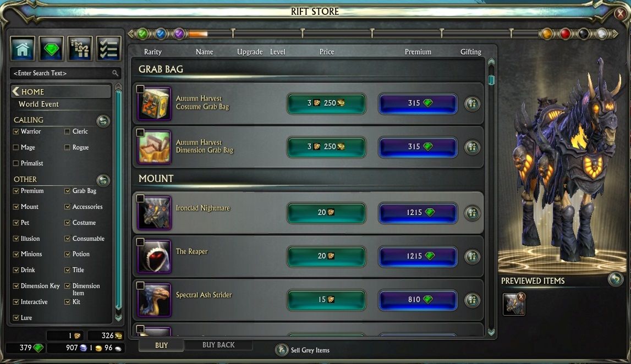Uncheck the Mount filter checkbox
631x364 pixels.
click(16, 207)
